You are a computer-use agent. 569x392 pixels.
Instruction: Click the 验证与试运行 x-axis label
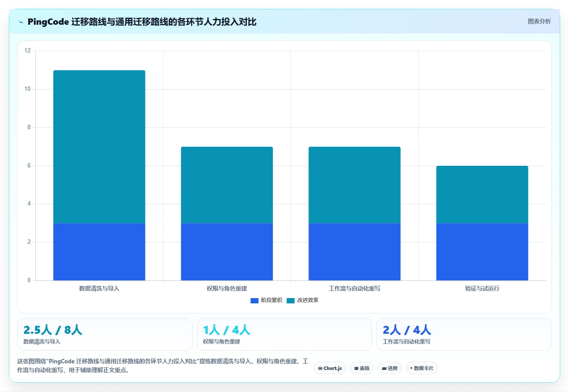click(482, 288)
